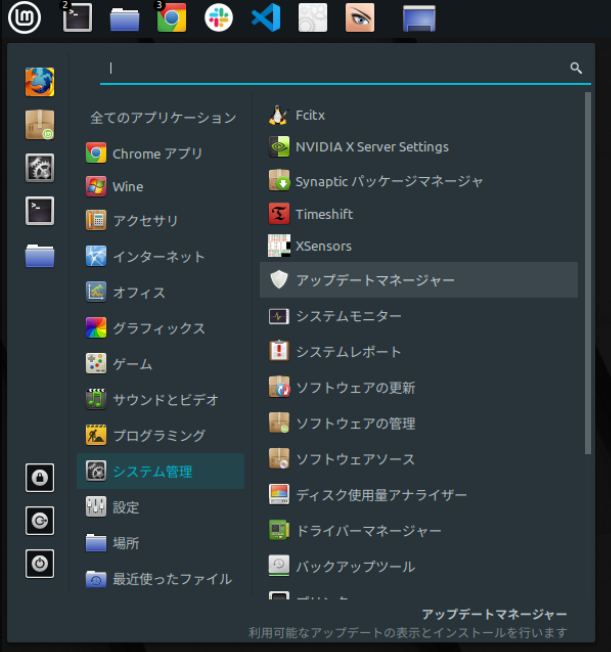The image size is (611, 652).
Task: Select the ゲーム category
Action: [x=161, y=363]
